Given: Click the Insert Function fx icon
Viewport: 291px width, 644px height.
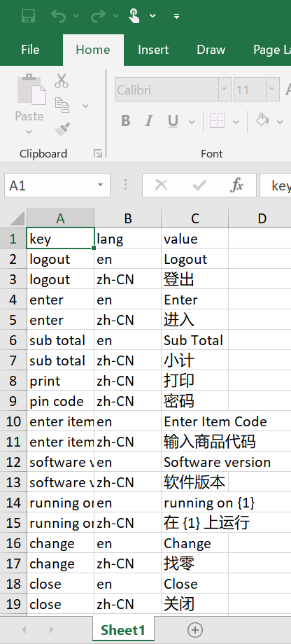Looking at the screenshot, I should pyautogui.click(x=237, y=185).
